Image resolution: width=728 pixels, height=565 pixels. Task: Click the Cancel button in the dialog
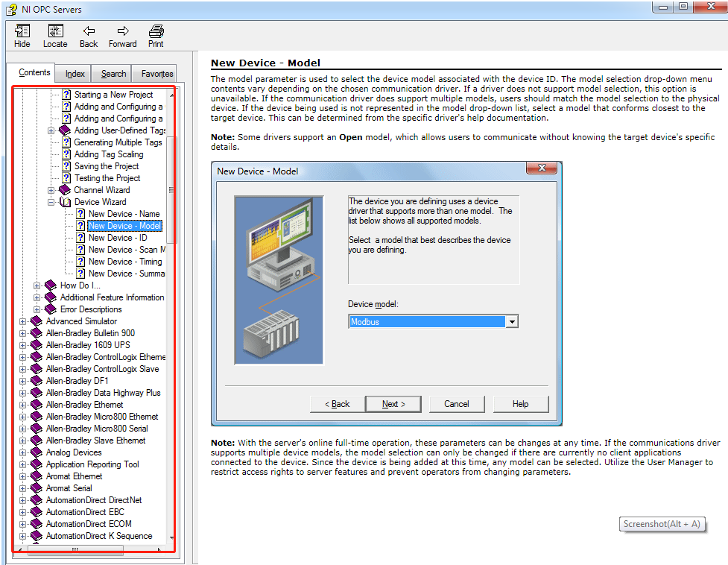pyautogui.click(x=457, y=404)
